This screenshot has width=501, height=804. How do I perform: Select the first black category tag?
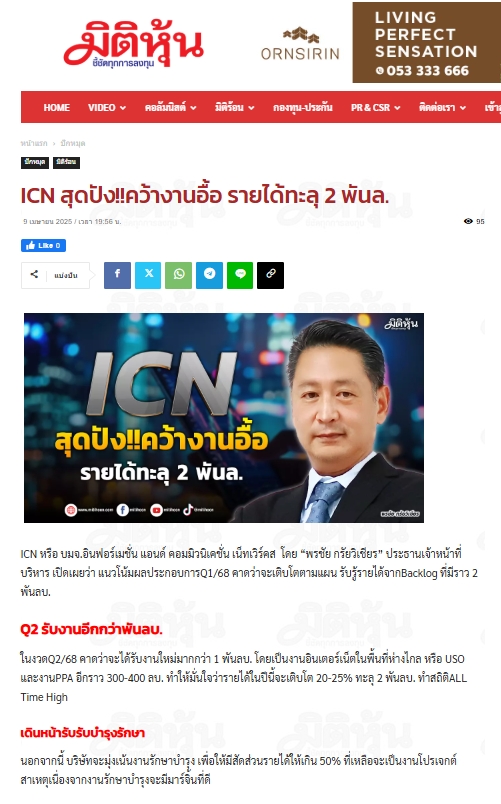click(35, 162)
